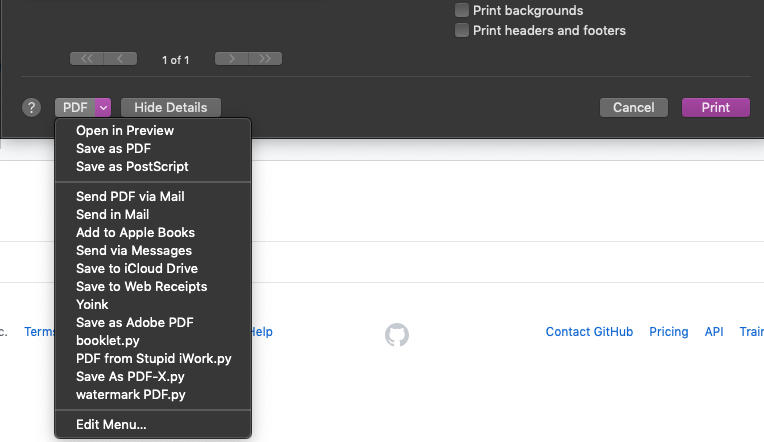Click the 1 of 1 page indicator
The image size is (764, 442).
[175, 60]
